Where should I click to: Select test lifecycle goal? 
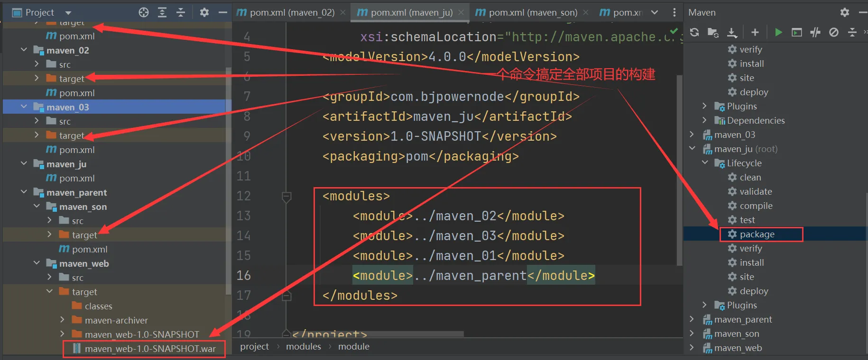(747, 220)
